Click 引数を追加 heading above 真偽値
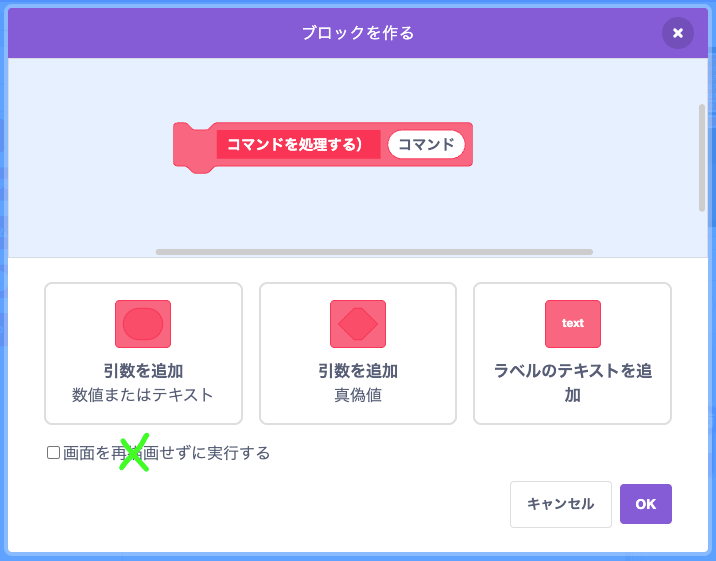 (358, 371)
